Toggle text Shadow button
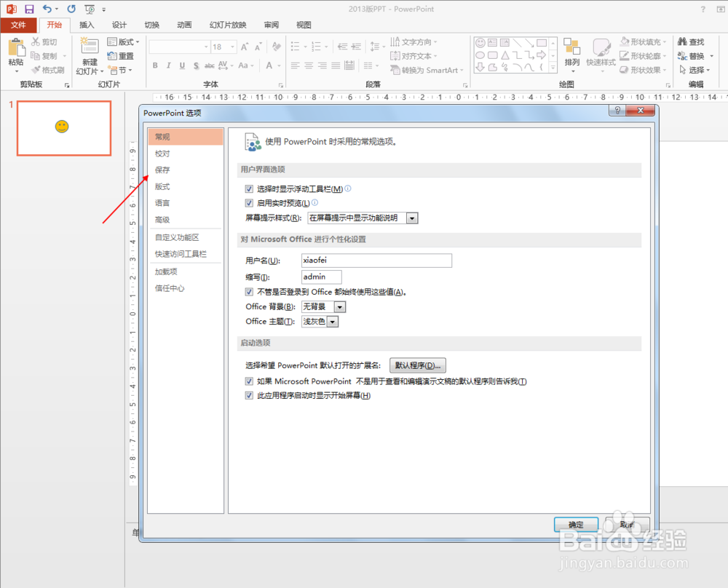728x588 pixels. click(x=196, y=65)
